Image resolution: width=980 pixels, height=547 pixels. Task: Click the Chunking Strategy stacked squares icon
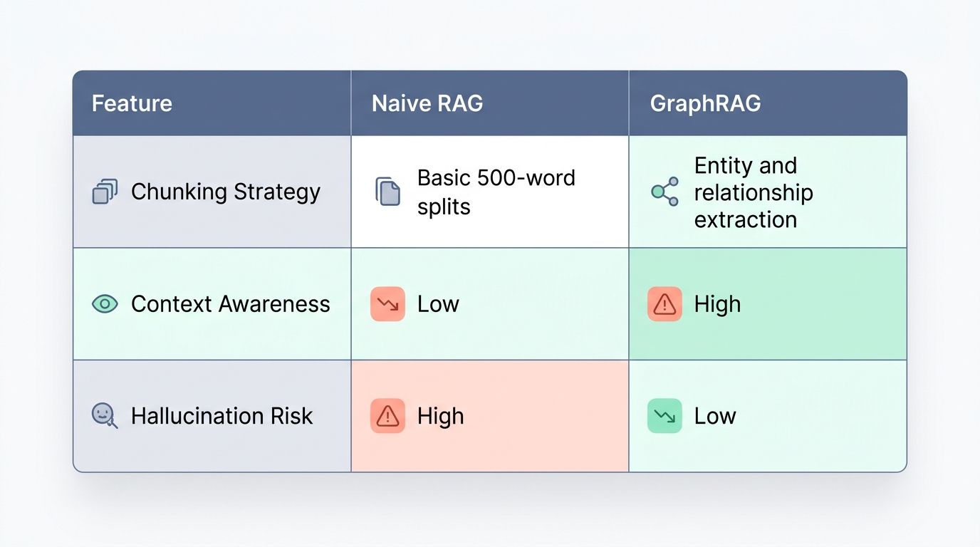click(105, 192)
